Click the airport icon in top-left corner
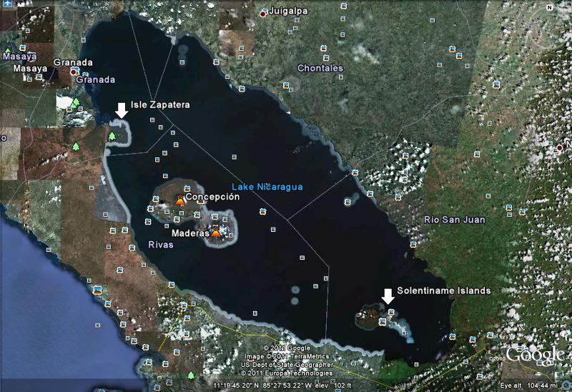The height and width of the screenshot is (392, 572). click(7, 4)
